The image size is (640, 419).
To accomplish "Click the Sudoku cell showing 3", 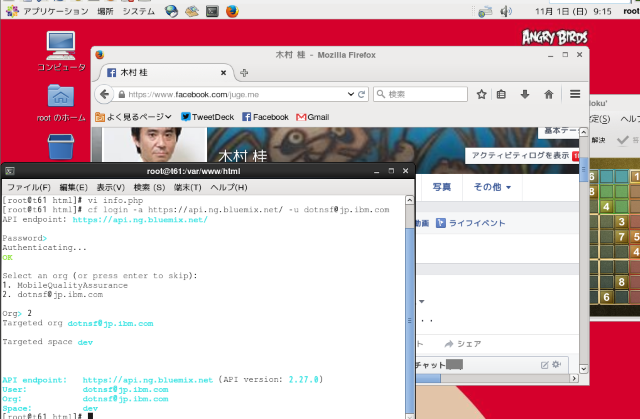I will [x=622, y=222].
